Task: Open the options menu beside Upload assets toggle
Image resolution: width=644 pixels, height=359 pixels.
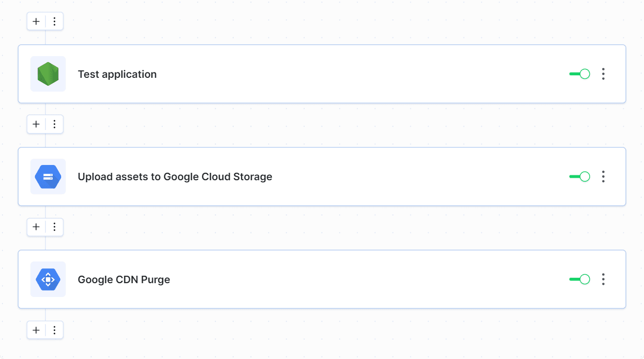Action: tap(603, 176)
